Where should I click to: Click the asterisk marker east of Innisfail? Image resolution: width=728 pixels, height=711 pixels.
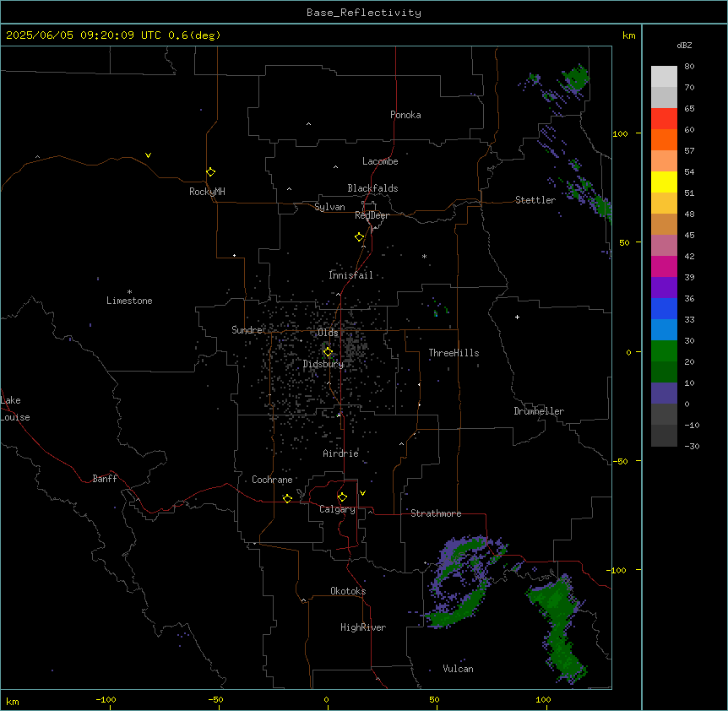tap(424, 256)
